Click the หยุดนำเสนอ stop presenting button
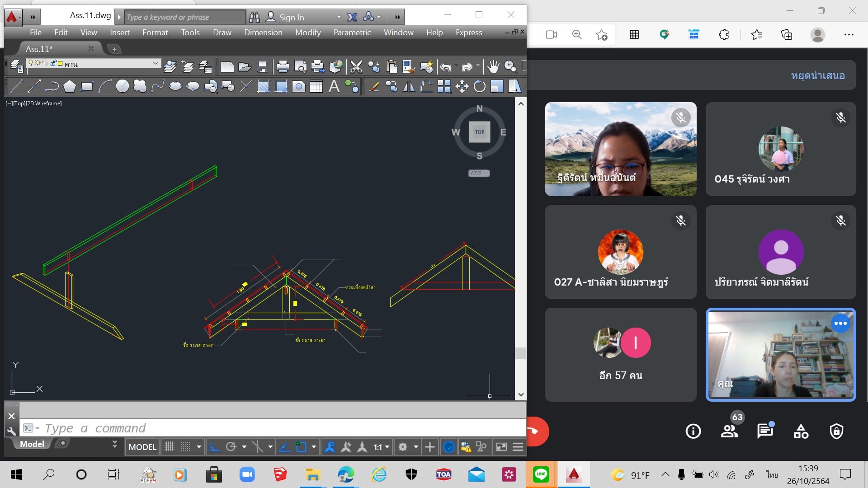 (817, 75)
